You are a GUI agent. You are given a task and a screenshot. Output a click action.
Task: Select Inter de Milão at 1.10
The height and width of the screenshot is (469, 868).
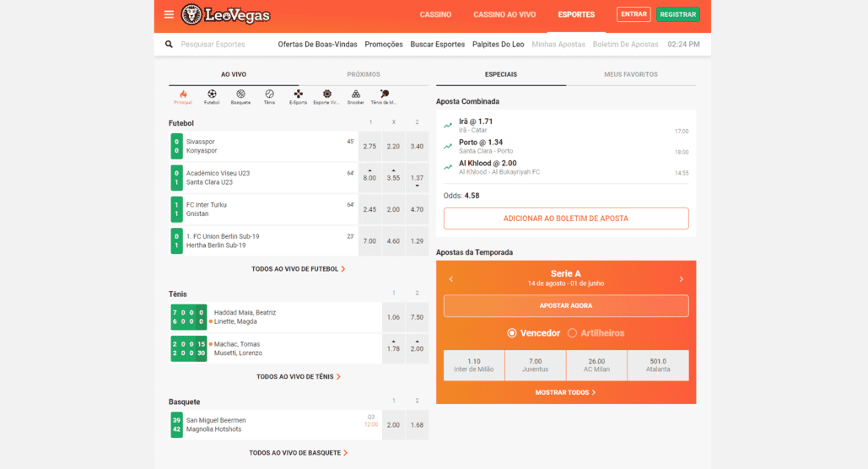[x=474, y=365]
